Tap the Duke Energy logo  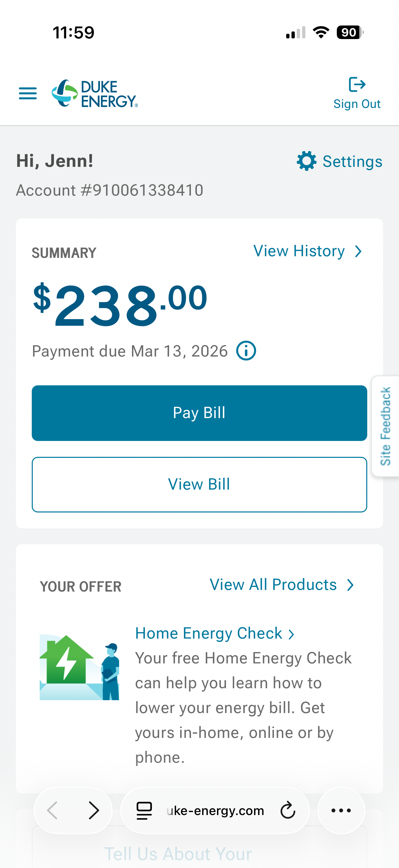pyautogui.click(x=95, y=93)
